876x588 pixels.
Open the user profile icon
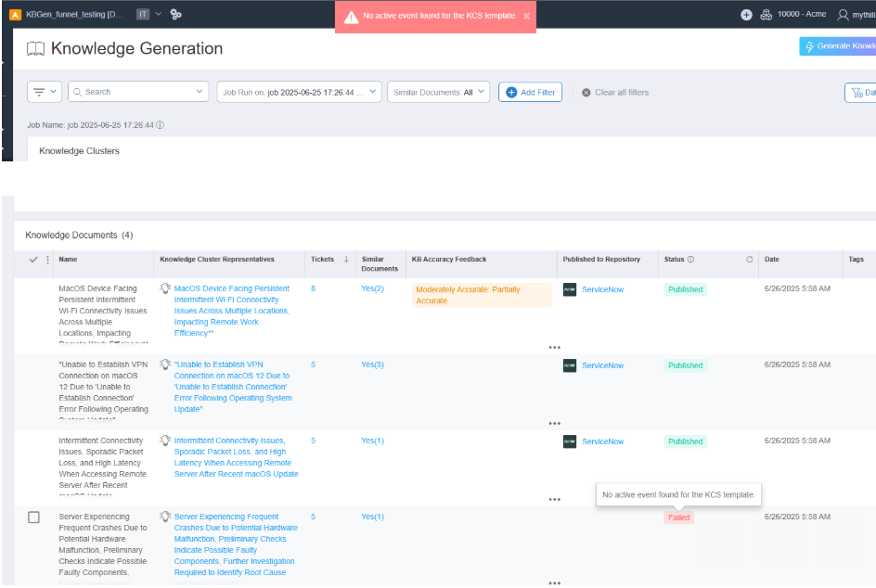[x=843, y=15]
